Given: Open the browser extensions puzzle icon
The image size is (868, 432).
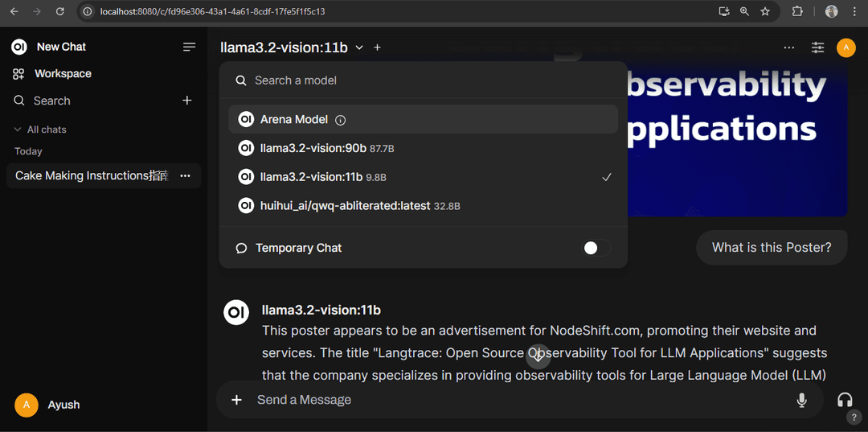Looking at the screenshot, I should [797, 11].
